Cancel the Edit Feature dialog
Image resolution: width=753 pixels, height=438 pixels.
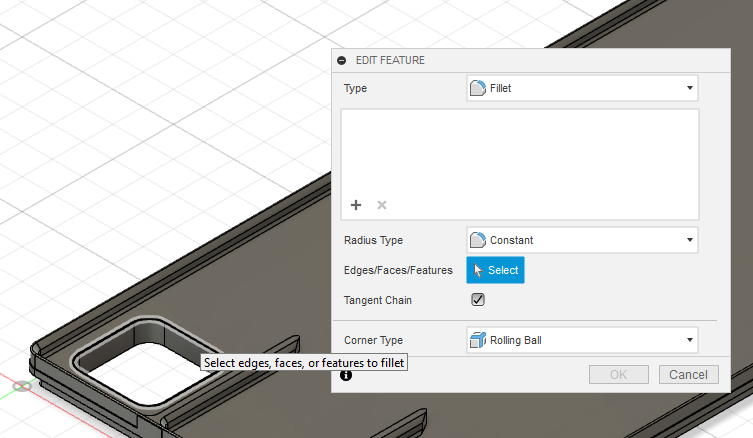[x=689, y=375]
